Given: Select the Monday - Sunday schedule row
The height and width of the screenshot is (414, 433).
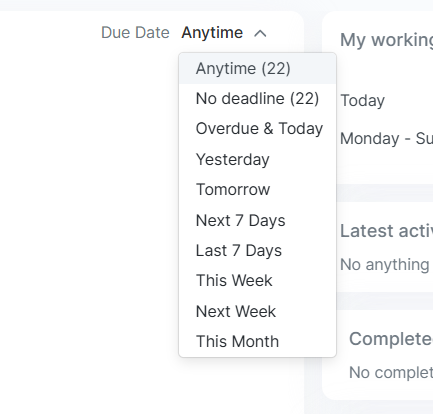Looking at the screenshot, I should 386,138.
